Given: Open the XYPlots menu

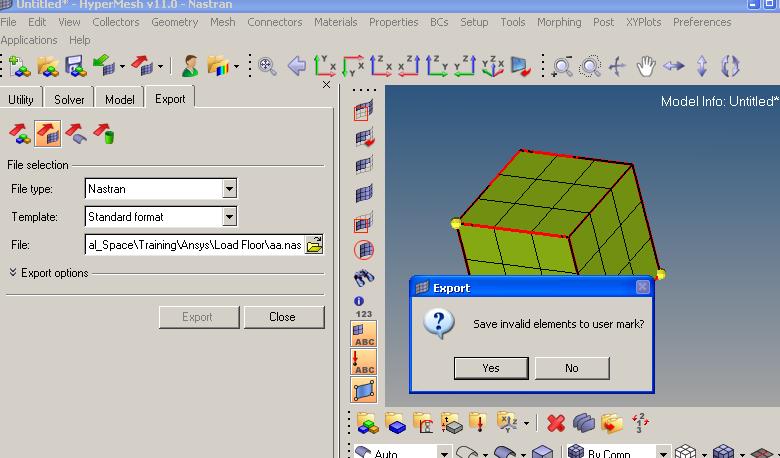Looking at the screenshot, I should click(x=644, y=22).
